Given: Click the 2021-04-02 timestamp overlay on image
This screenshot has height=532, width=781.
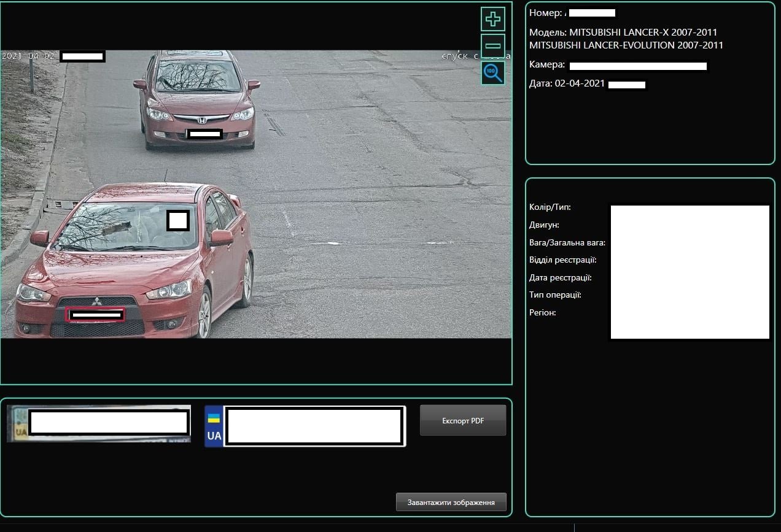Looking at the screenshot, I should click(x=28, y=56).
